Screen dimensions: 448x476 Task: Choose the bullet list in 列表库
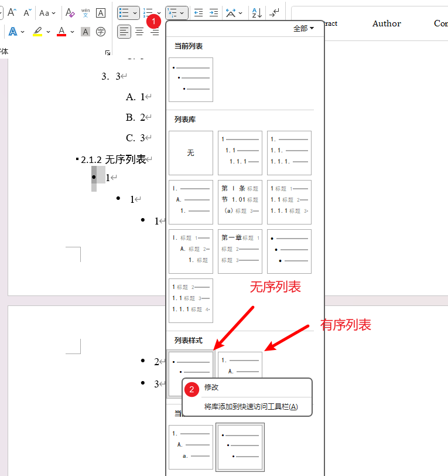coord(289,251)
